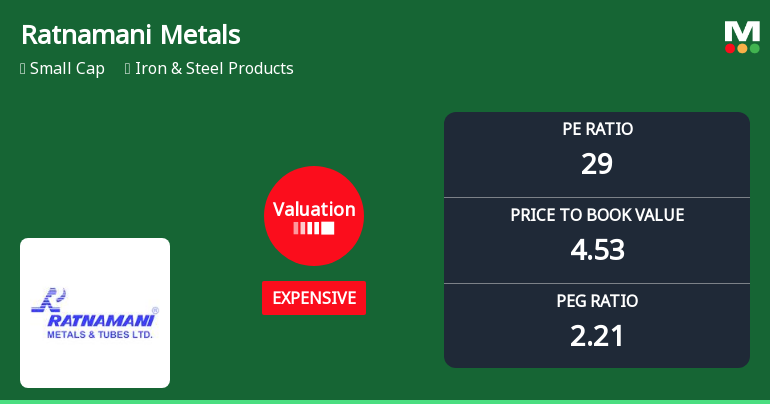This screenshot has width=770, height=404.
Task: Click the red Valuation circle
Action: (314, 215)
